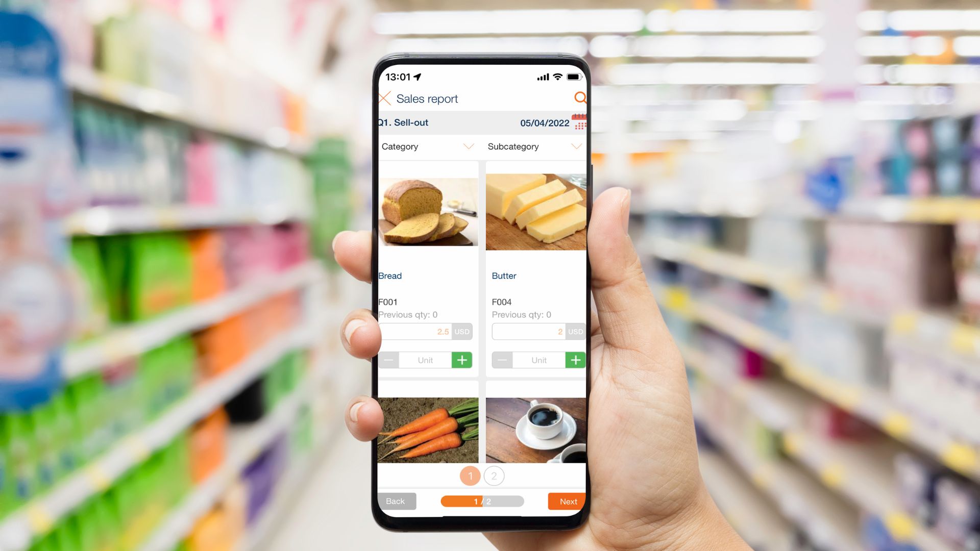The width and height of the screenshot is (980, 551).
Task: Expand the Category dropdown filter
Action: pyautogui.click(x=426, y=146)
